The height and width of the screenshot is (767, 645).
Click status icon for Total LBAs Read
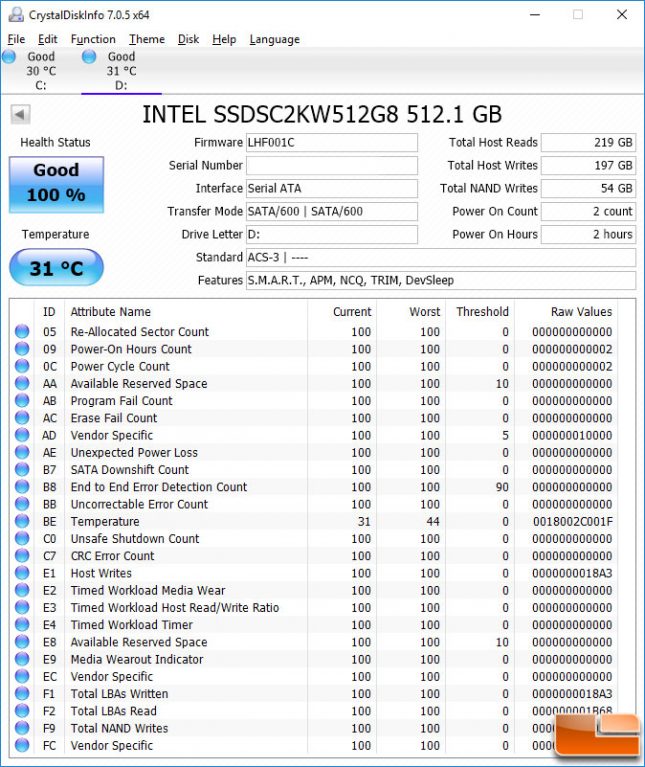[x=22, y=711]
